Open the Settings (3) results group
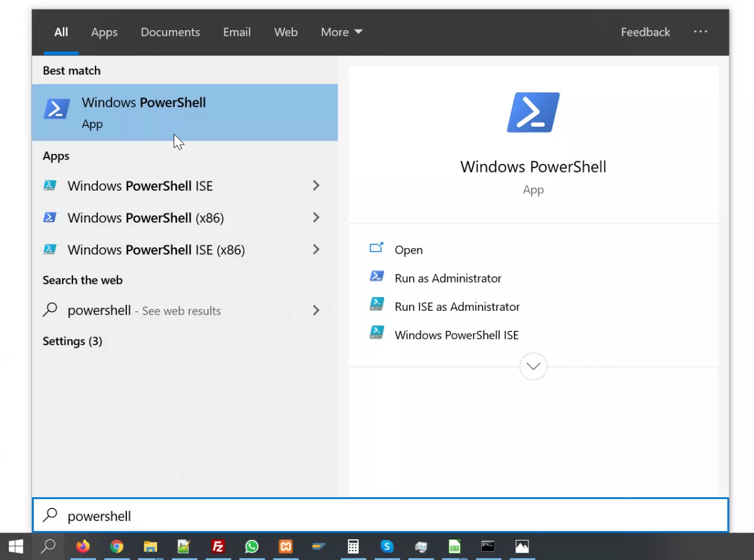754x560 pixels. (72, 342)
